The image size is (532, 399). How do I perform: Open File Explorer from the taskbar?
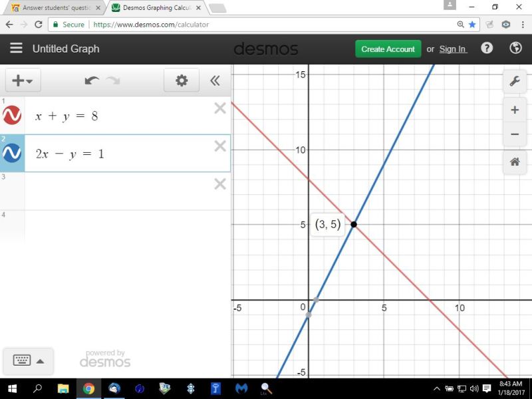(63, 388)
